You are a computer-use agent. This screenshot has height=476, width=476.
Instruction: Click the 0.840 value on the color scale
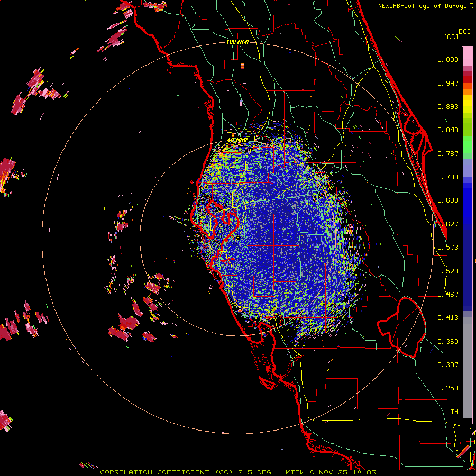point(448,130)
